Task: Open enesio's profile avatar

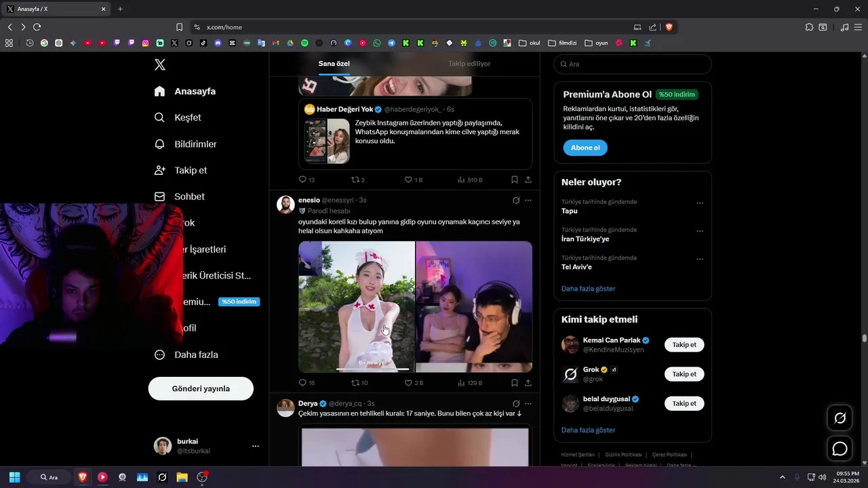Action: [x=285, y=205]
